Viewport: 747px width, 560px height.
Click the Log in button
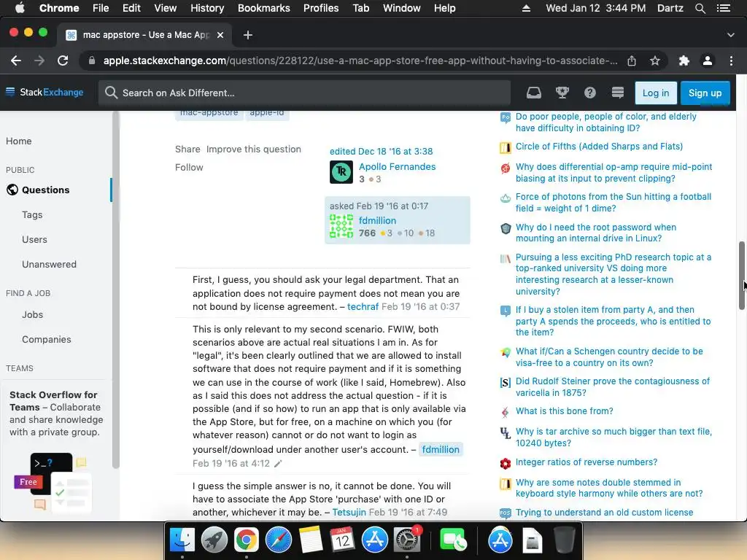point(656,93)
